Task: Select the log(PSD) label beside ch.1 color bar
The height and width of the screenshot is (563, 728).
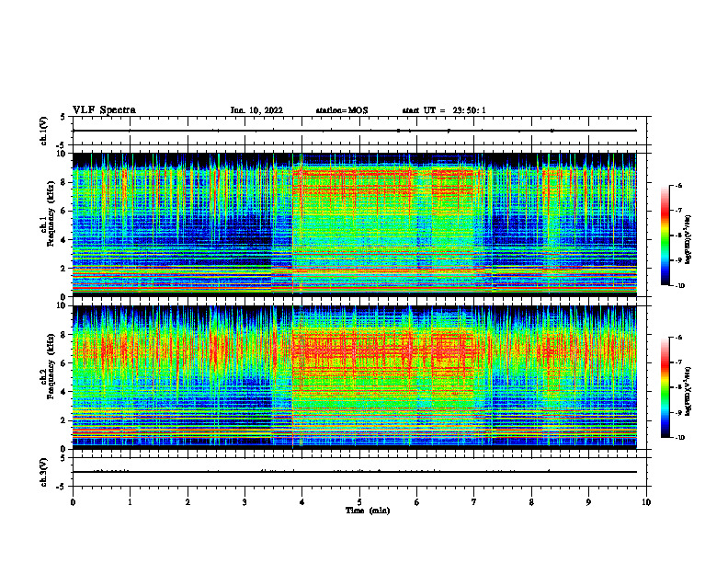Action: tap(688, 240)
